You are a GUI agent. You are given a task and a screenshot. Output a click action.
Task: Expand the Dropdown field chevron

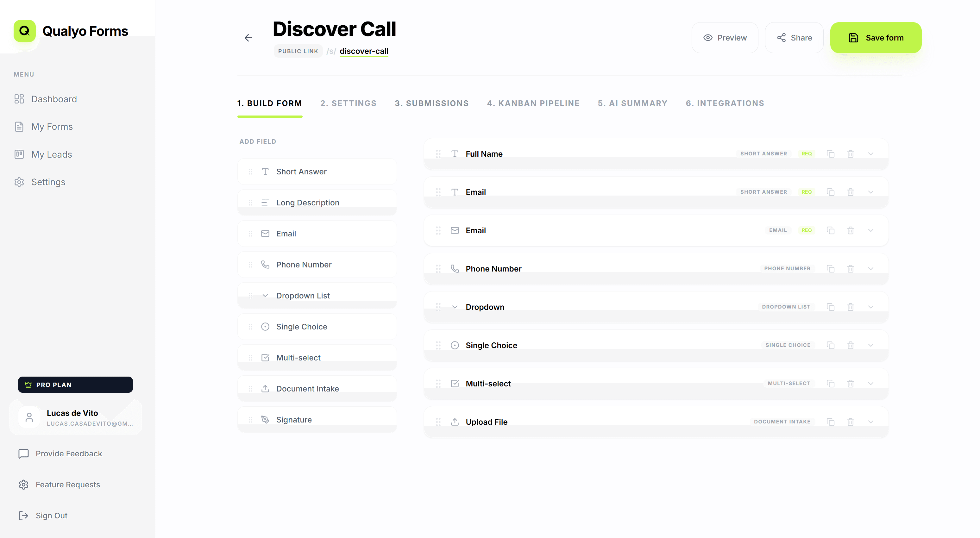(871, 307)
